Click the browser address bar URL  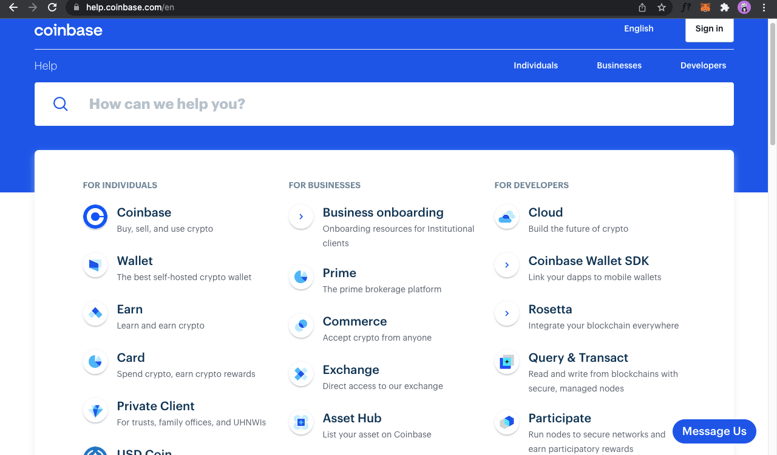[130, 7]
